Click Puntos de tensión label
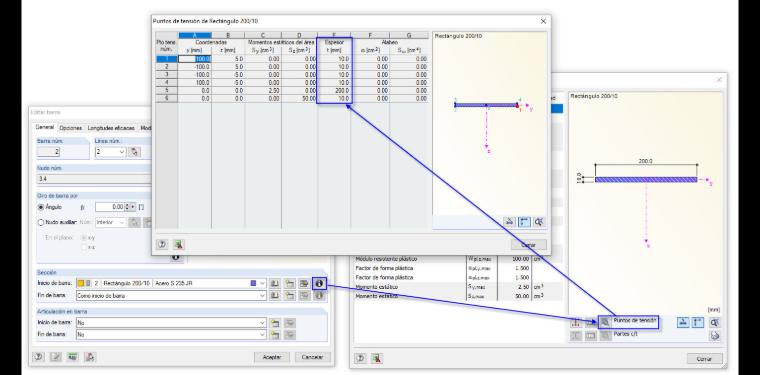This screenshot has width=760, height=375. point(634,321)
